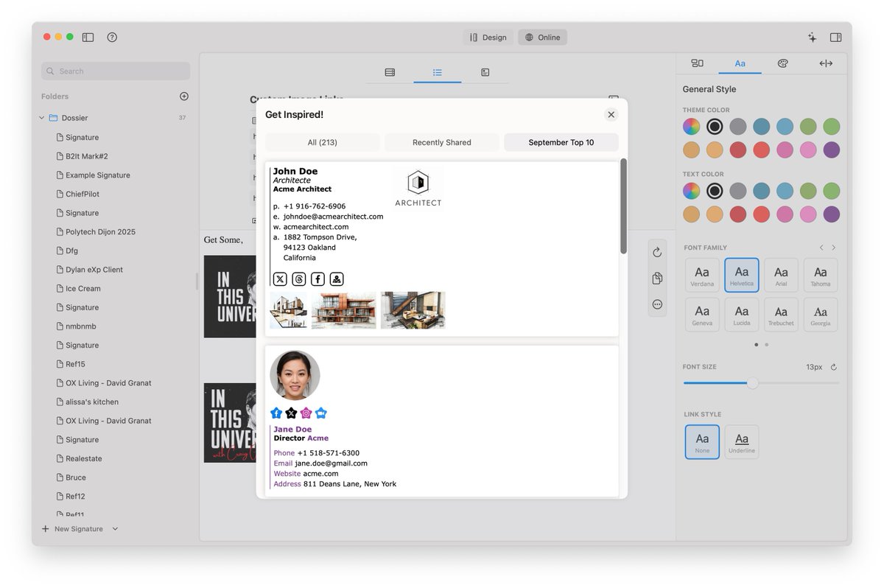Switch to the list view icon
Image resolution: width=884 pixels, height=588 pixels.
[437, 72]
